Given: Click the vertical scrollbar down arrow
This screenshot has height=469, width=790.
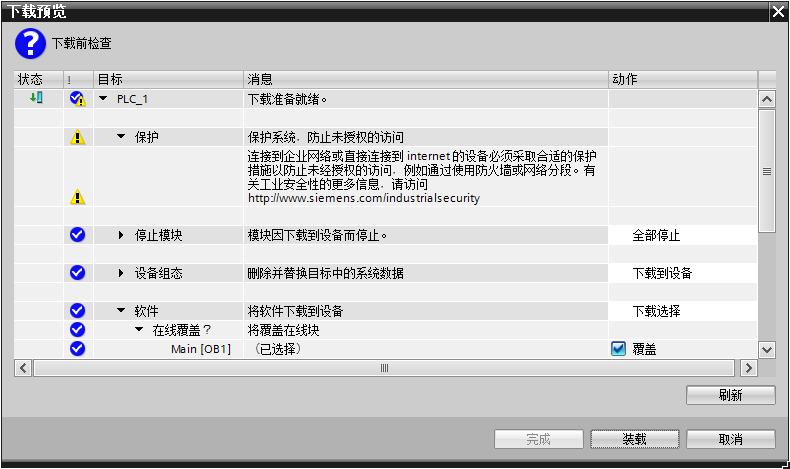Looking at the screenshot, I should (767, 349).
